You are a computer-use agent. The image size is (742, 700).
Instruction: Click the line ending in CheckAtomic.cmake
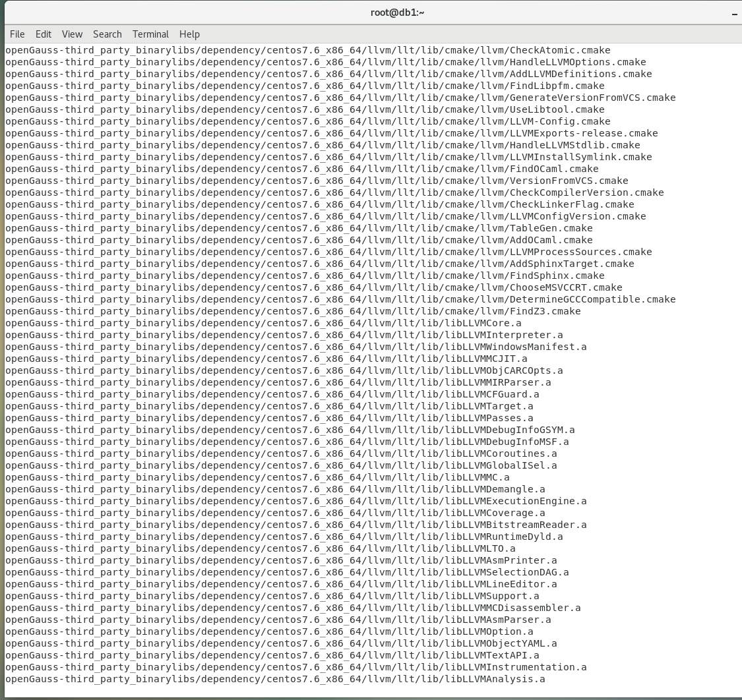[x=307, y=50]
